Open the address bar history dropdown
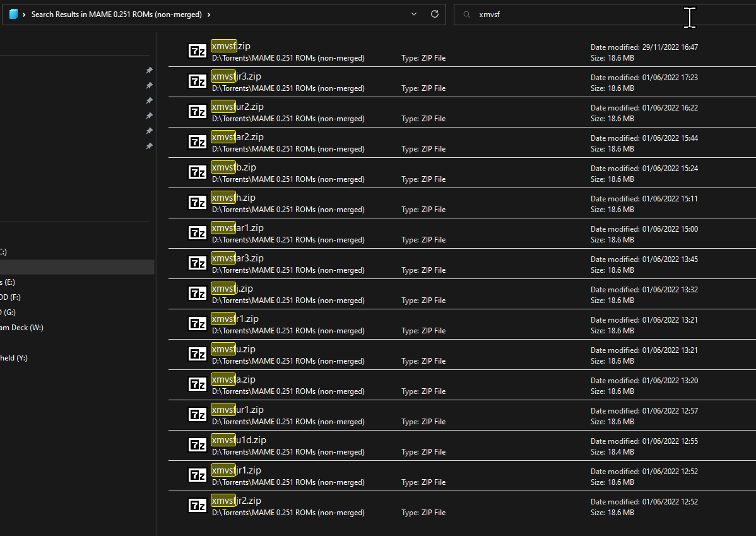Screen dimensions: 756x536 coord(414,14)
